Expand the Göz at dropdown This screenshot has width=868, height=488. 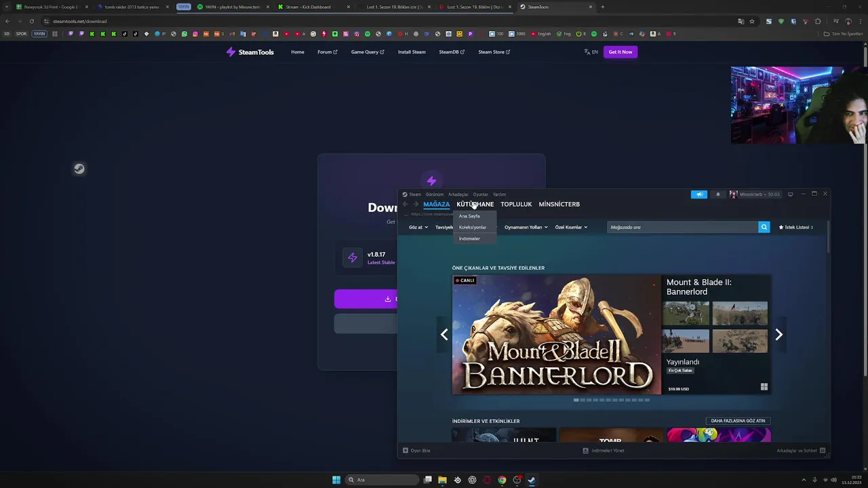click(418, 227)
